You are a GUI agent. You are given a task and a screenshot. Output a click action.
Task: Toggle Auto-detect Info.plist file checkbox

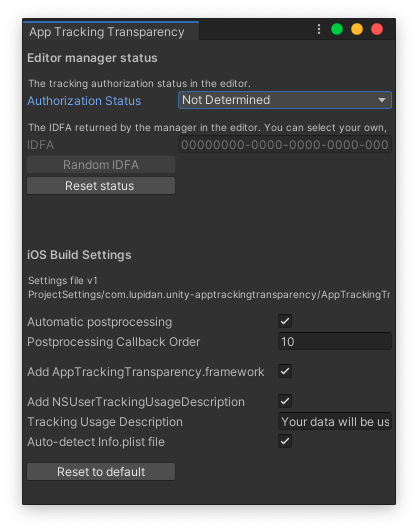tap(285, 441)
